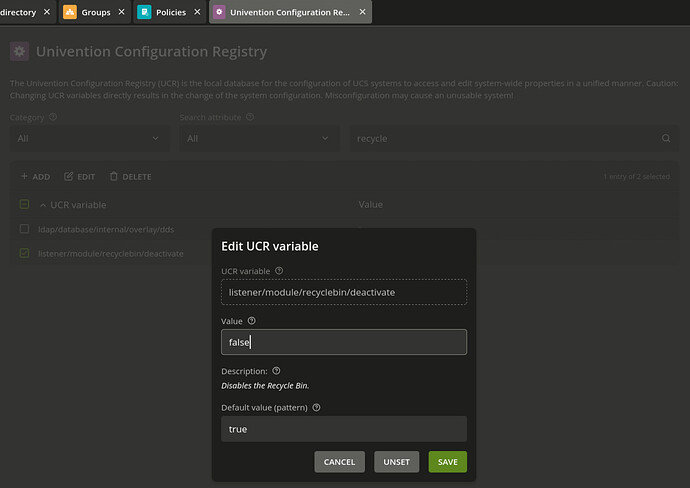Click the Groups tab orange icon
The height and width of the screenshot is (488, 690).
(x=70, y=12)
